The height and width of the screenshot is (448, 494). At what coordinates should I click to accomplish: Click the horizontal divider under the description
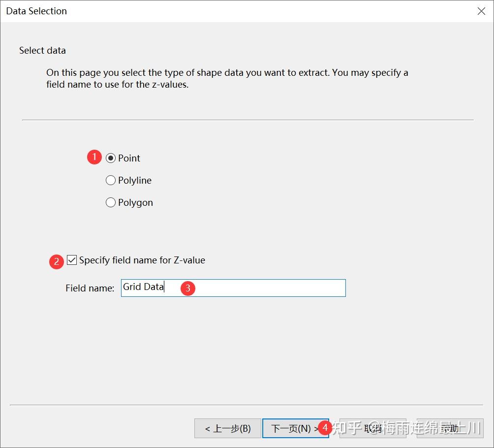(x=247, y=120)
